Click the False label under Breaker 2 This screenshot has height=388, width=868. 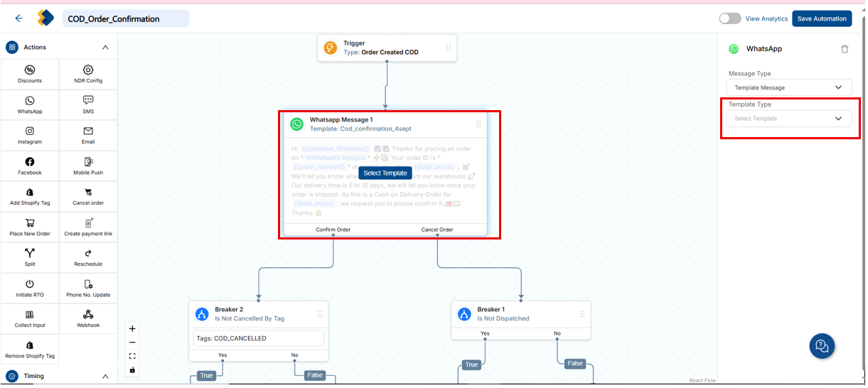[x=314, y=375]
